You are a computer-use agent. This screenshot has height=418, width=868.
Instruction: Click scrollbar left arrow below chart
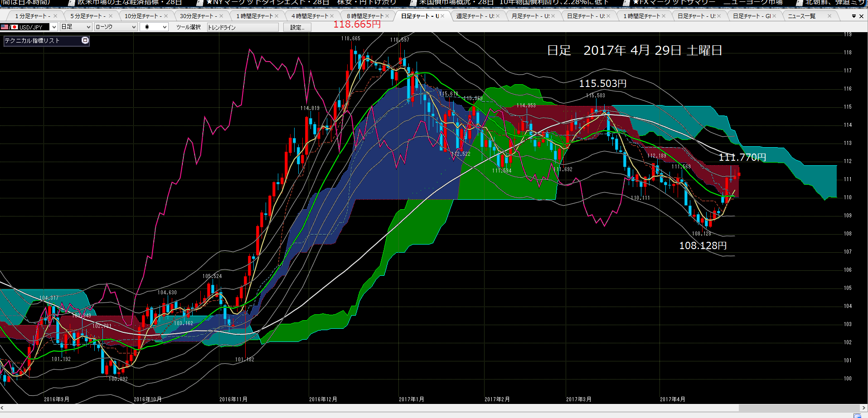click(3, 408)
